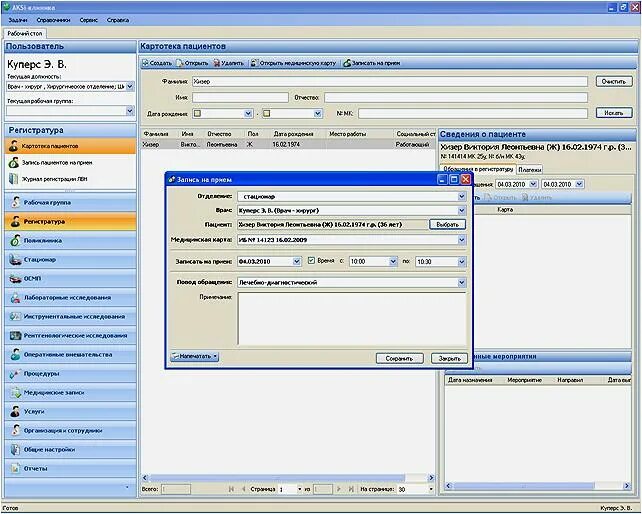
Task: Open Справка menu
Action: click(x=118, y=20)
